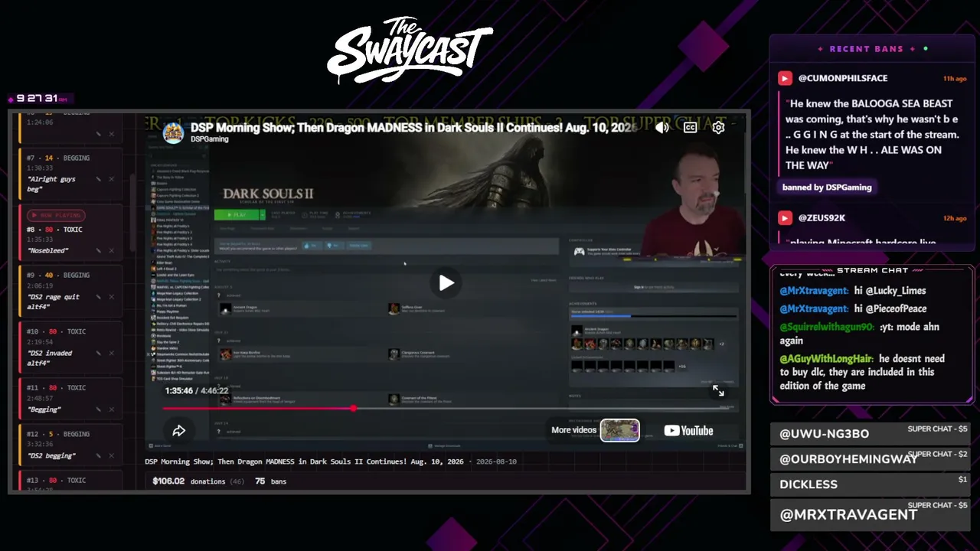The height and width of the screenshot is (551, 980).
Task: Open the YouTube logo link on the player
Action: pos(688,431)
